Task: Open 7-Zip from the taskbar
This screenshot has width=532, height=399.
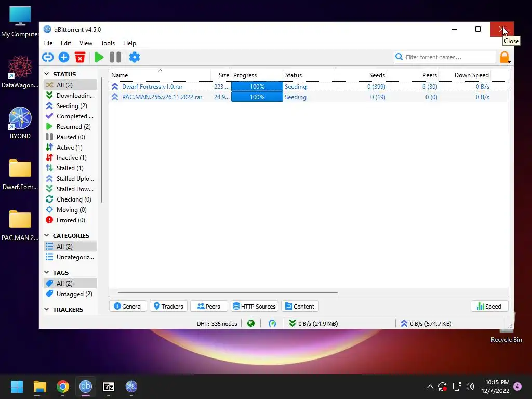Action: 108,387
